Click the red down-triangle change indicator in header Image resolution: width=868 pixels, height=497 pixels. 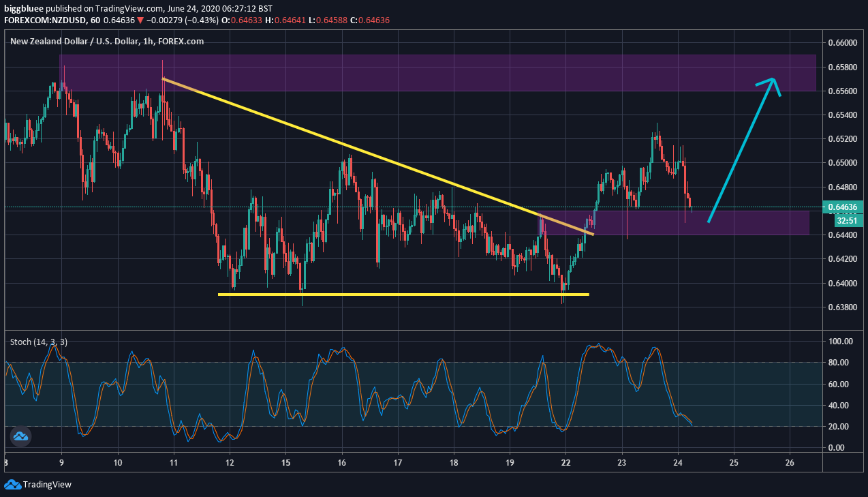tap(139, 20)
